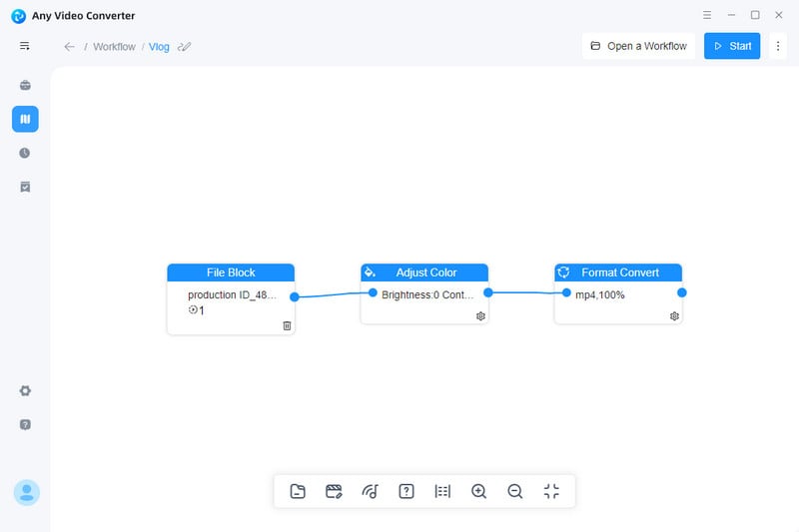
Task: Rename workflow with the pencil icon
Action: tap(184, 47)
